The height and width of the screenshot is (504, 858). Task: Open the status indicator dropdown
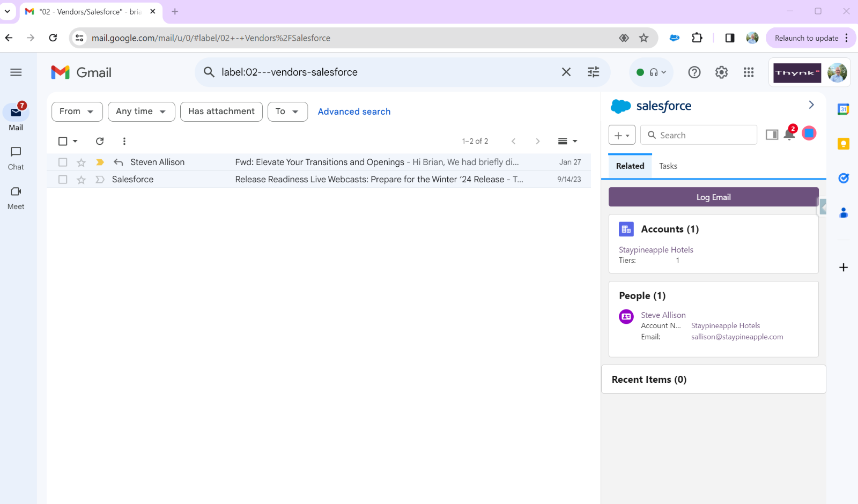[651, 72]
